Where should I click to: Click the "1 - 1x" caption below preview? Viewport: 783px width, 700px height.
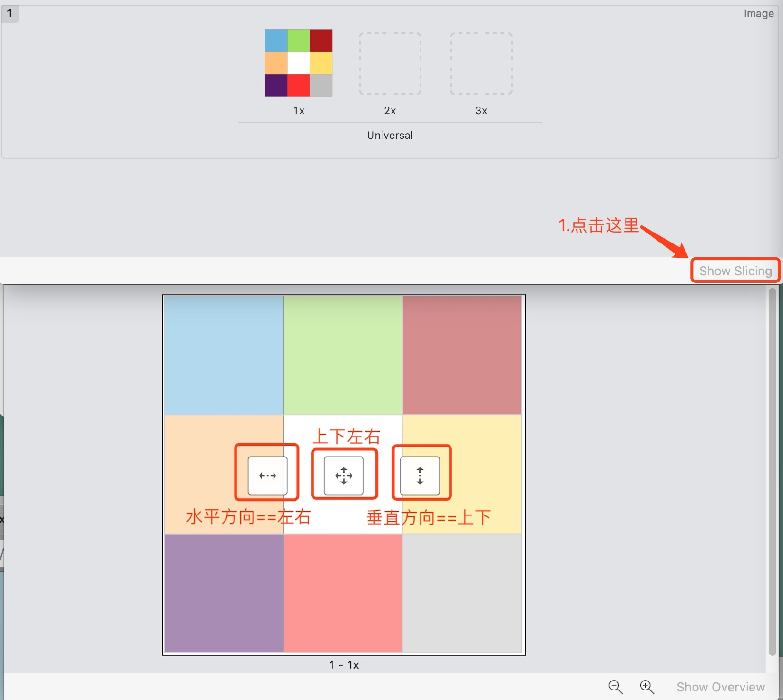click(x=344, y=665)
